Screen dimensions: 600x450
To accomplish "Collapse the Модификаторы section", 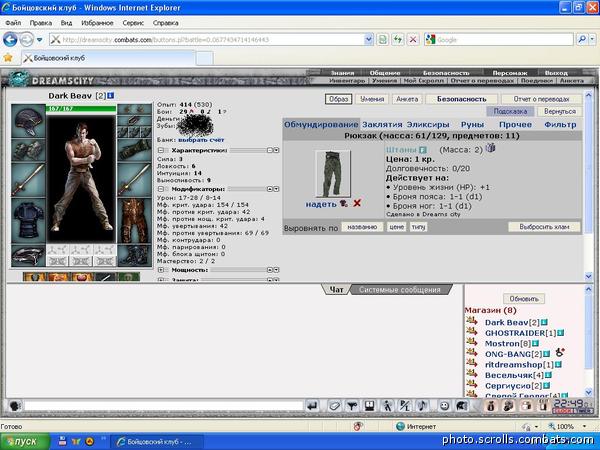I will pos(161,189).
